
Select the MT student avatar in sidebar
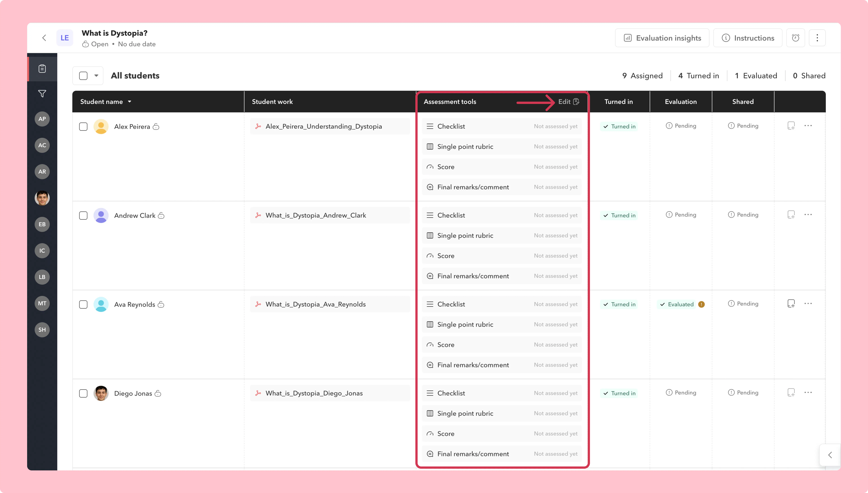42,304
